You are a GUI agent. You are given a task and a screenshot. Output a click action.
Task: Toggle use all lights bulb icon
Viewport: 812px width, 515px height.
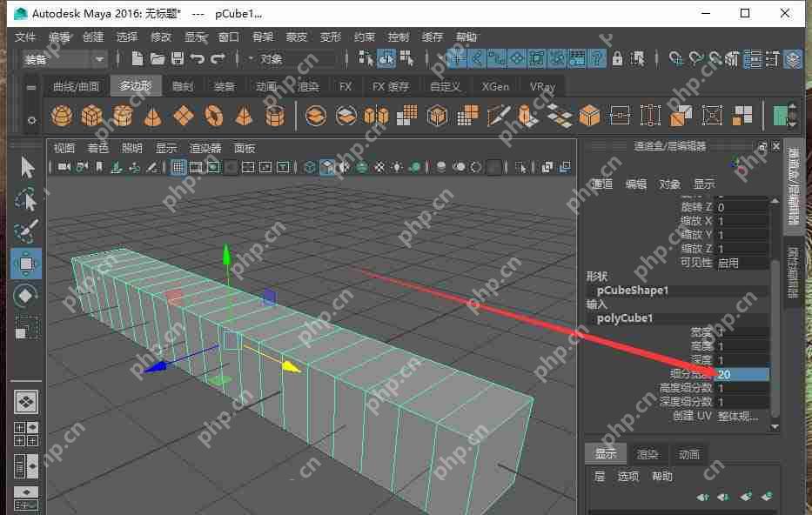397,167
